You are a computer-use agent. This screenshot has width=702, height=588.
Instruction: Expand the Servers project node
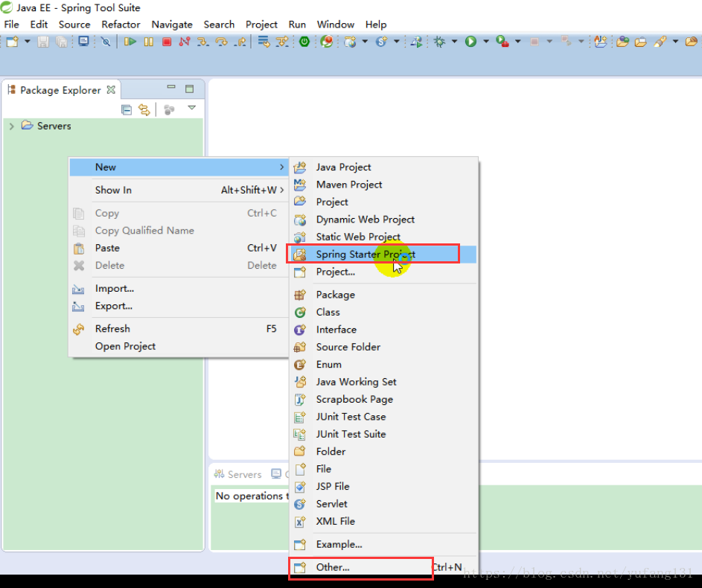12,127
